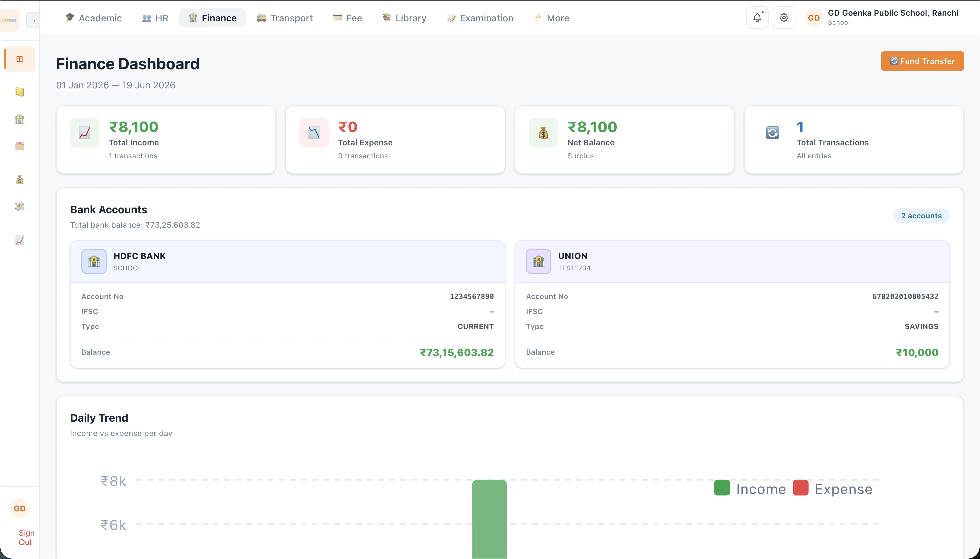
Task: Switch to the Academic tab
Action: coord(93,18)
